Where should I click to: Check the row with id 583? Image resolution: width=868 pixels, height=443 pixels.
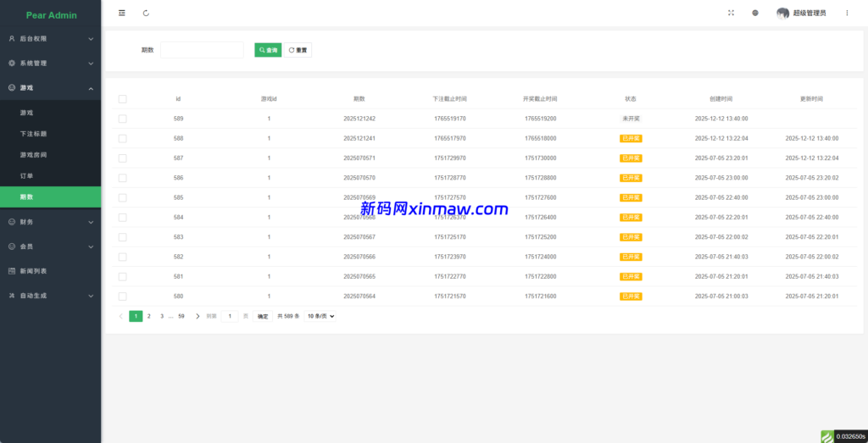(122, 237)
